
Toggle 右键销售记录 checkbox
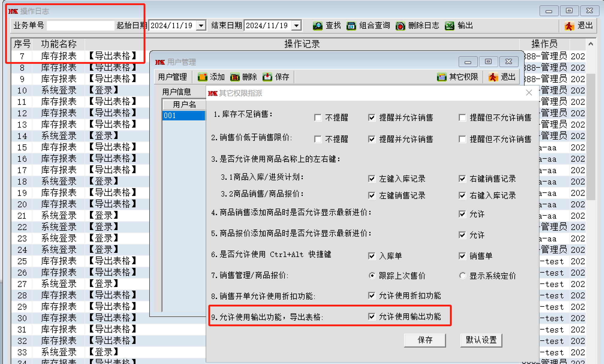coord(463,179)
